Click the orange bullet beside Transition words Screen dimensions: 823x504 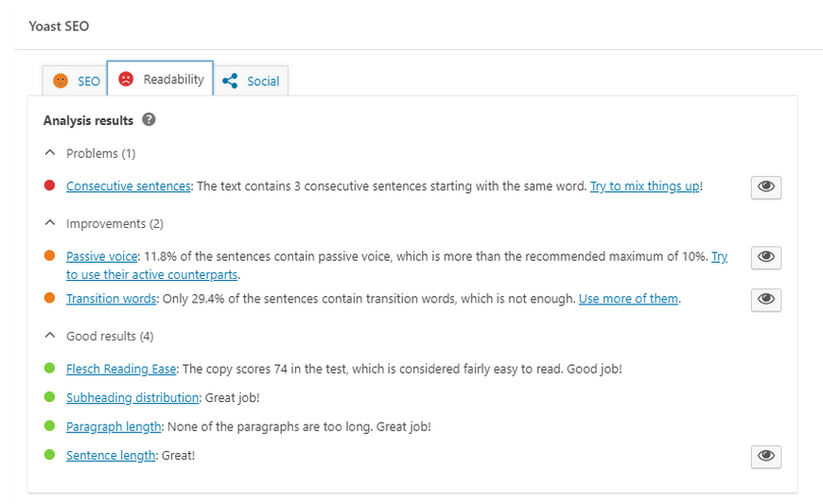(x=50, y=298)
